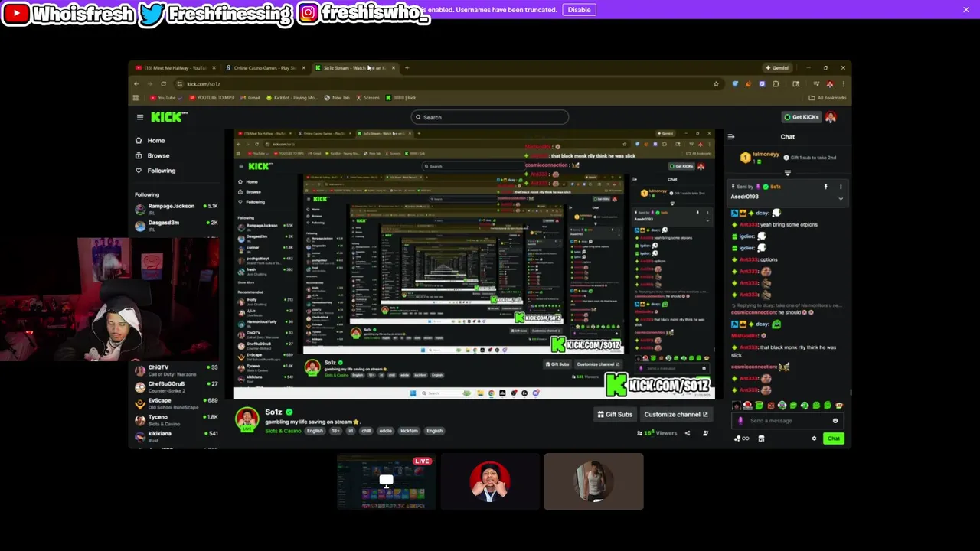Open the apps grid on outer bookmarks bar
Viewport: 980px width, 551px height.
tap(136, 97)
